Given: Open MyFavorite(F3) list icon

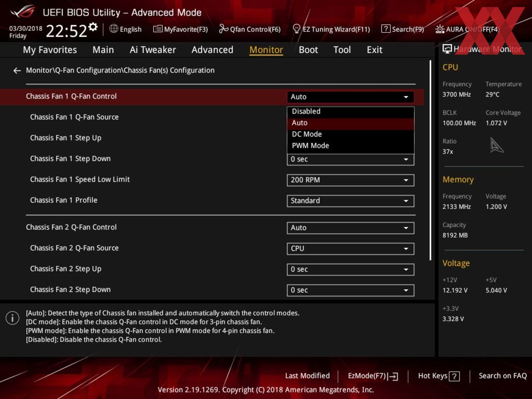Looking at the screenshot, I should [158, 29].
